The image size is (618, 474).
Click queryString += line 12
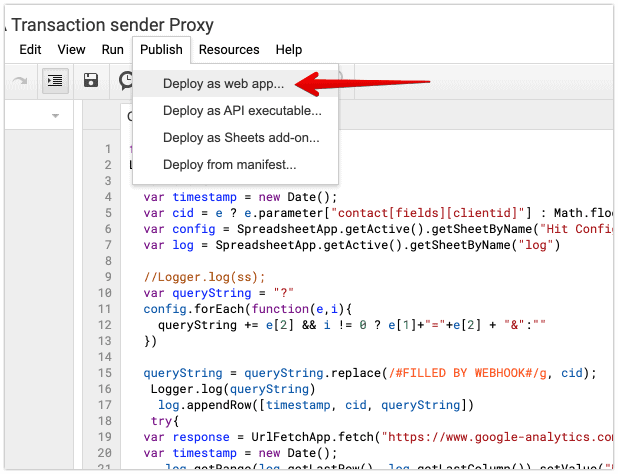click(352, 325)
